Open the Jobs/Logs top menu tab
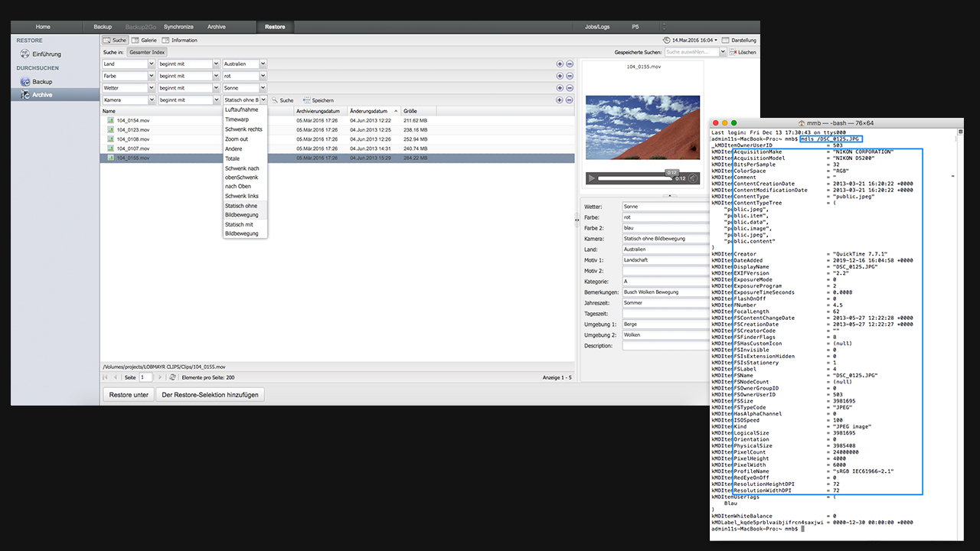 point(596,27)
